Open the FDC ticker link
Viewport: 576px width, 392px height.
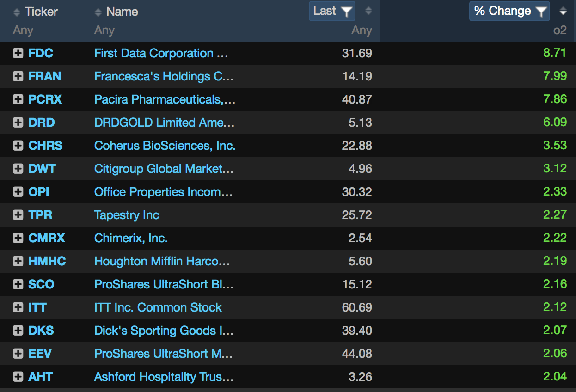(41, 53)
